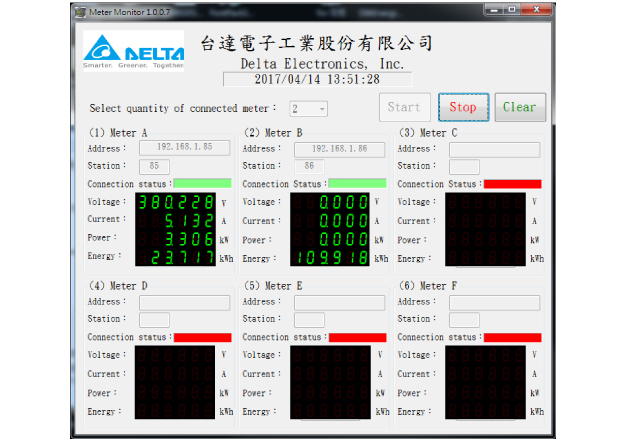Click Meter B voltage reading 0.000

click(x=344, y=202)
